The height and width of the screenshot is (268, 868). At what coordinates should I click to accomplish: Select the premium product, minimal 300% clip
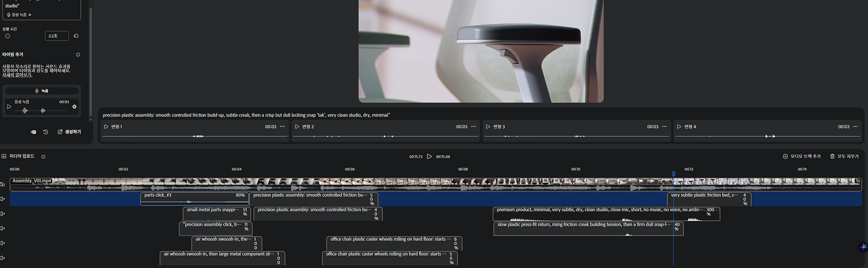click(607, 214)
